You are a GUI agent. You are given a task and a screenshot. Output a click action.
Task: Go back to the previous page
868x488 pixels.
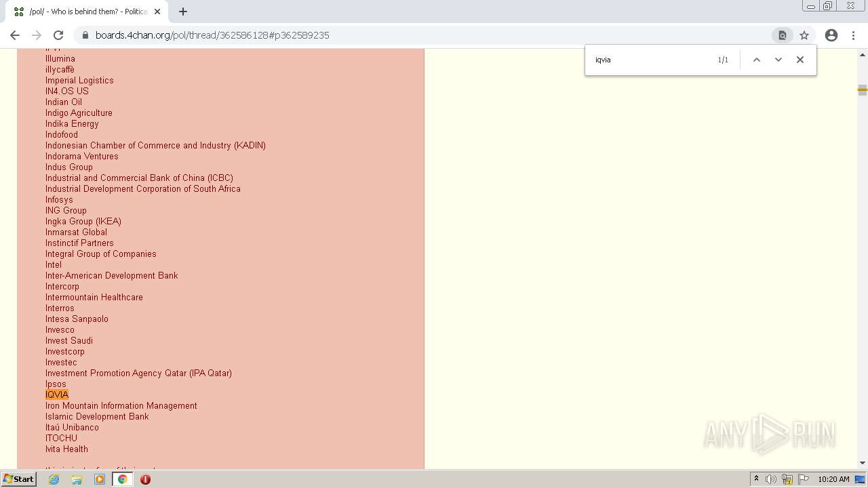15,35
